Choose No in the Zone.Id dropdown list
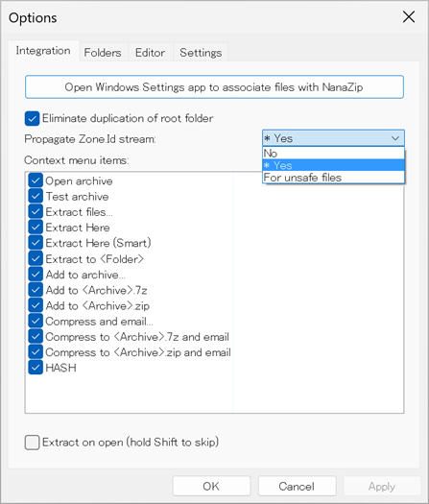Image resolution: width=429 pixels, height=504 pixels. [x=333, y=154]
